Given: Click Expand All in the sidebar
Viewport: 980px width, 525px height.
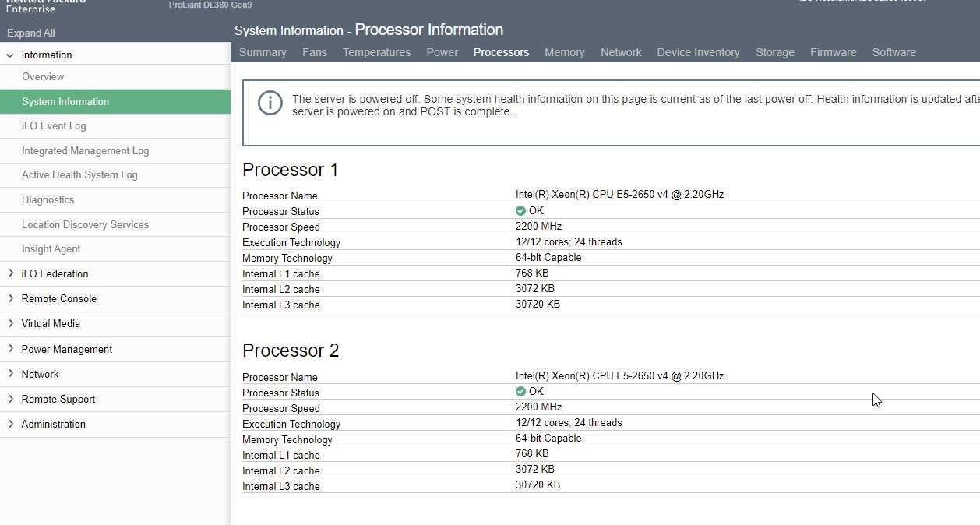Looking at the screenshot, I should pyautogui.click(x=30, y=33).
